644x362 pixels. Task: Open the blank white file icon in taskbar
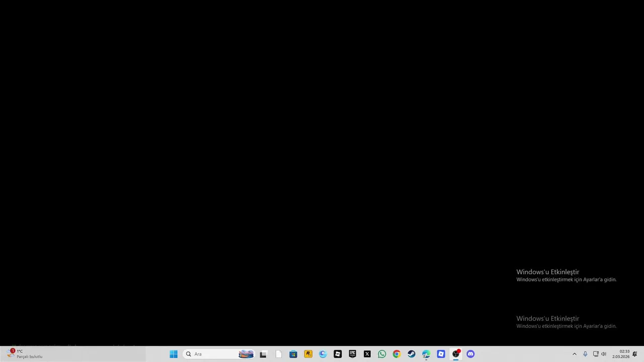278,354
